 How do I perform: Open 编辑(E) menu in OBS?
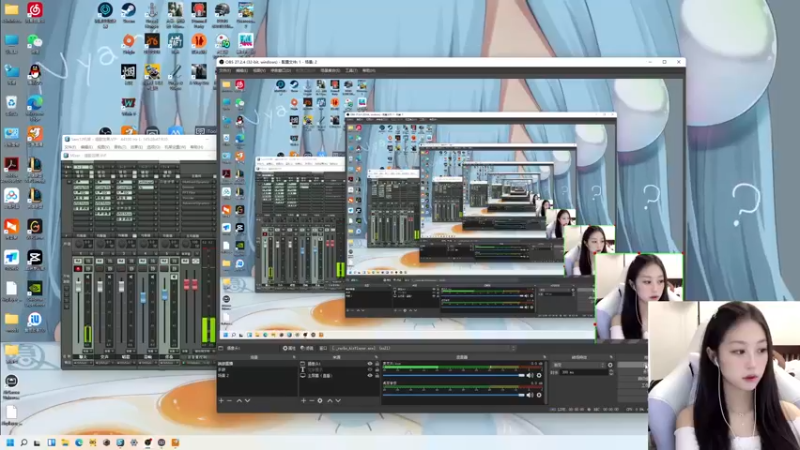coord(242,70)
